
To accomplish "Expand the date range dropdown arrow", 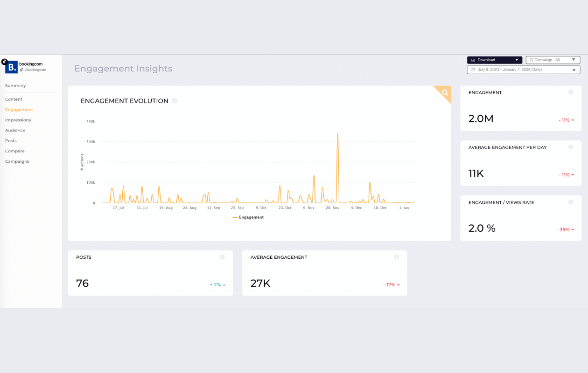I will (x=574, y=70).
